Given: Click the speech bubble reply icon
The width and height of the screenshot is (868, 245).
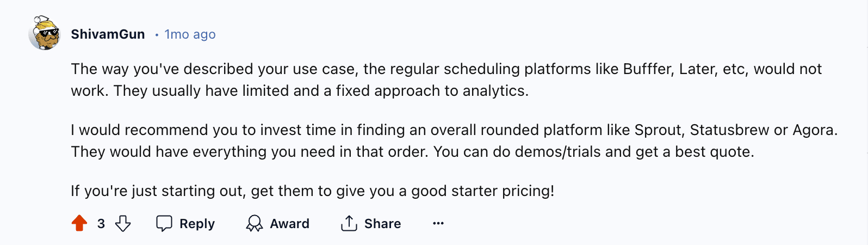Looking at the screenshot, I should pos(164,223).
